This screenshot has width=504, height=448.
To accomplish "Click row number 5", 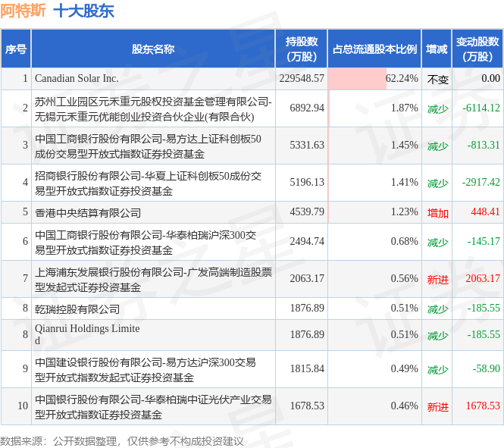I will (x=26, y=212).
